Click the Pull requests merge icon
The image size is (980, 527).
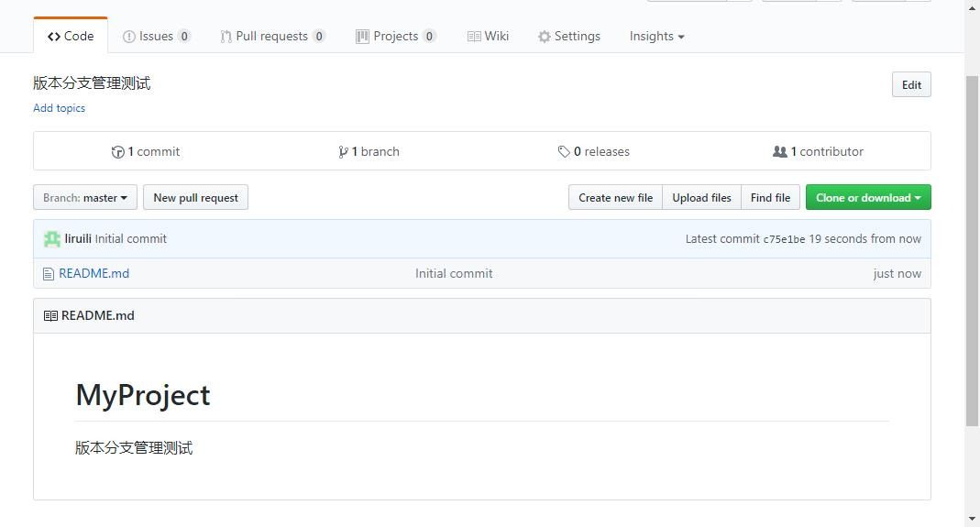pyautogui.click(x=226, y=37)
